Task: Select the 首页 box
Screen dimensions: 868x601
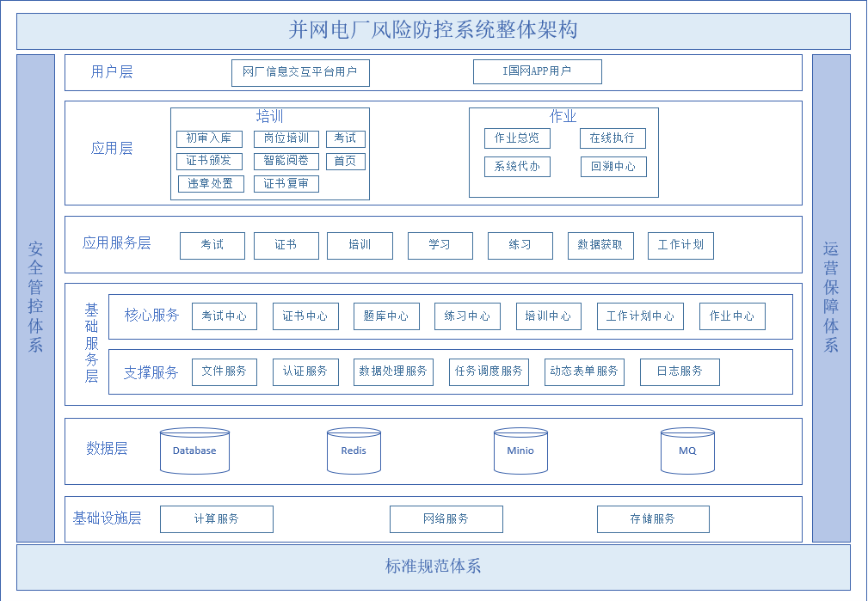Action: pos(346,161)
